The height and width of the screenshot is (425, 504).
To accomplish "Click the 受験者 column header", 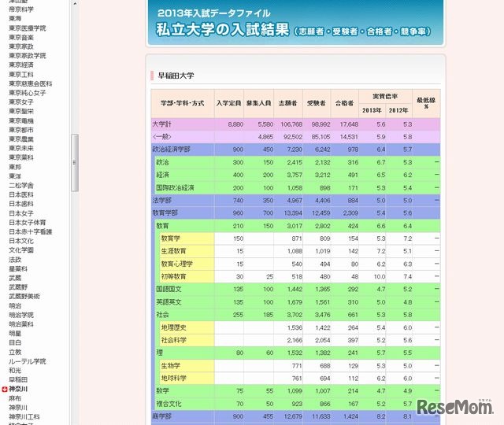I will 317,103.
